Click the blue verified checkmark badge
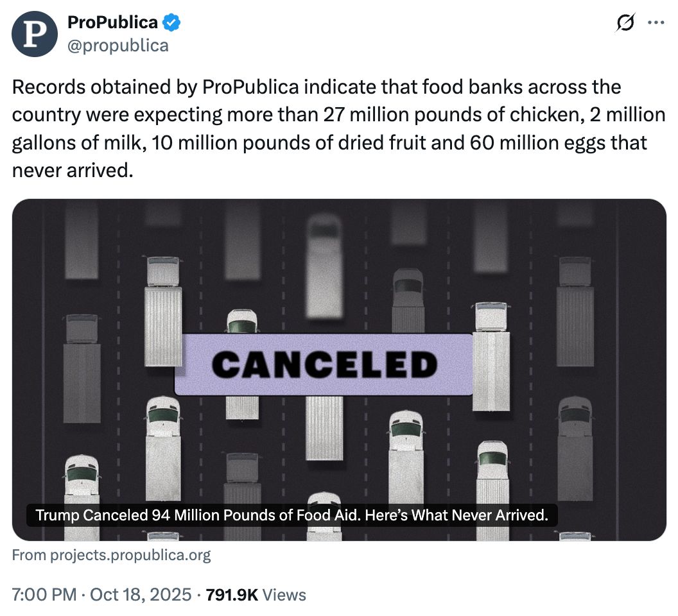Image resolution: width=678 pixels, height=616 pixels. coord(171,23)
